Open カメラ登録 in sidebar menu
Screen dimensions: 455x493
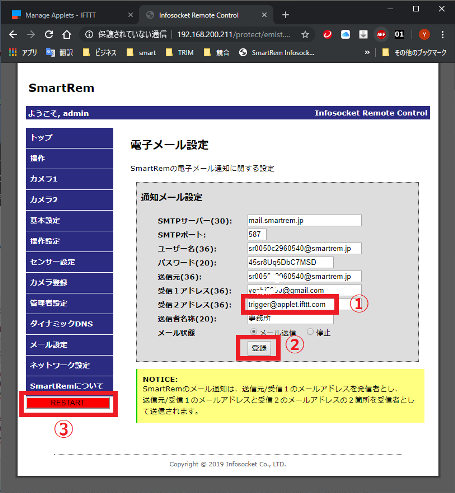pos(69,283)
